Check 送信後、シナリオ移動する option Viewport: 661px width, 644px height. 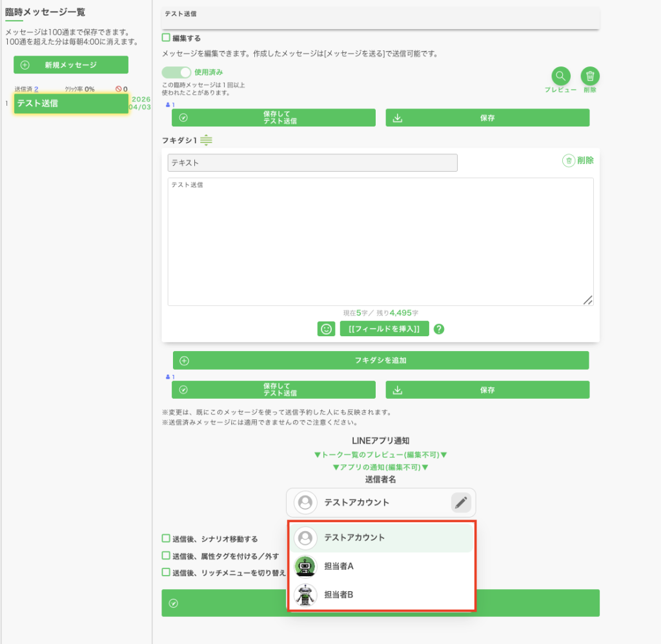click(166, 538)
